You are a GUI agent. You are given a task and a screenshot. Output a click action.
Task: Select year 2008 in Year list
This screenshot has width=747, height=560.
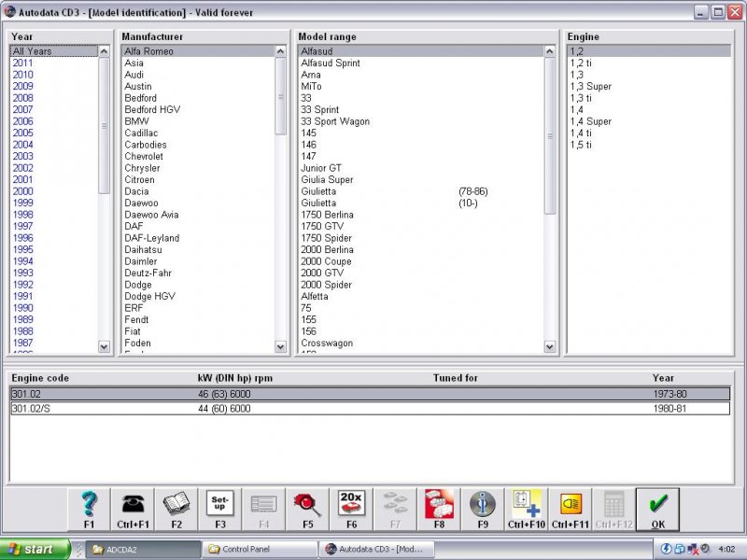[x=53, y=98]
